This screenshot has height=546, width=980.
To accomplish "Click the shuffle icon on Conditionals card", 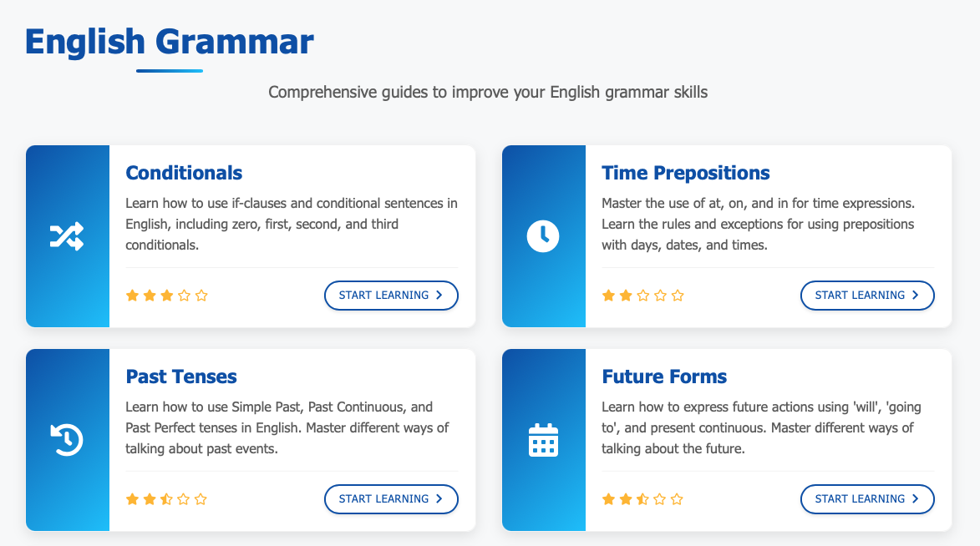I will [x=67, y=236].
